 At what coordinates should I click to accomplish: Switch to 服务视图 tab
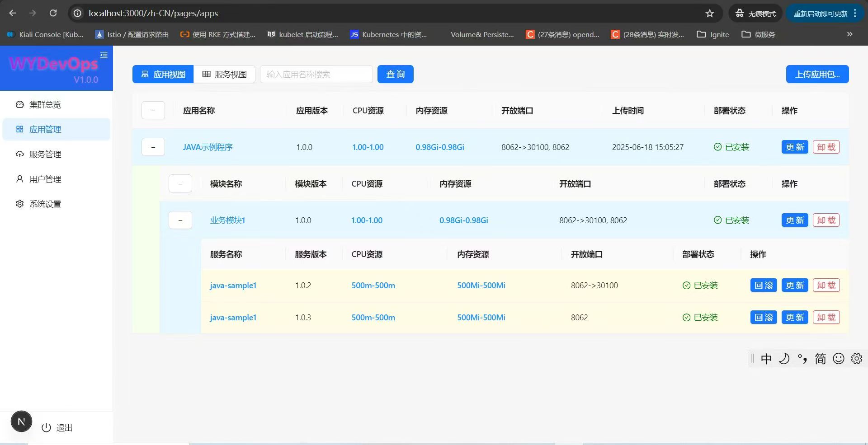[224, 74]
